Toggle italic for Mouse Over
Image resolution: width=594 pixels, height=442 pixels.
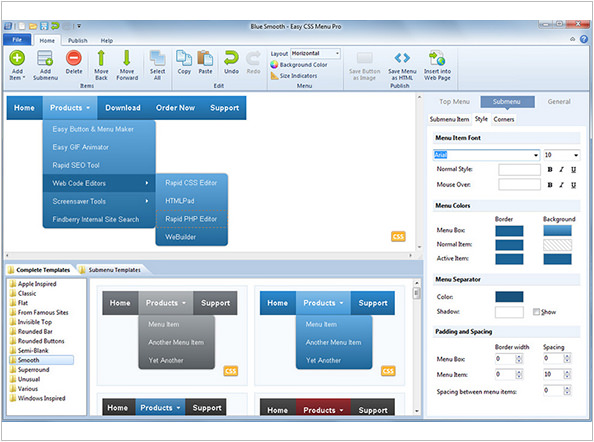click(x=561, y=185)
